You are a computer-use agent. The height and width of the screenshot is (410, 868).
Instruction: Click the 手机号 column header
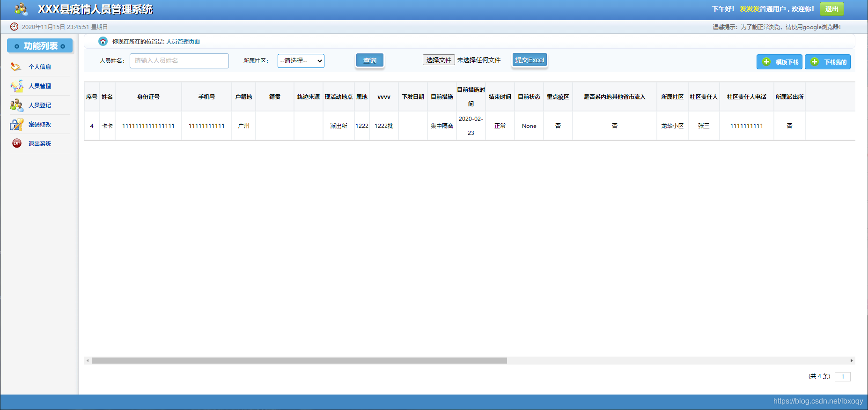coord(206,97)
